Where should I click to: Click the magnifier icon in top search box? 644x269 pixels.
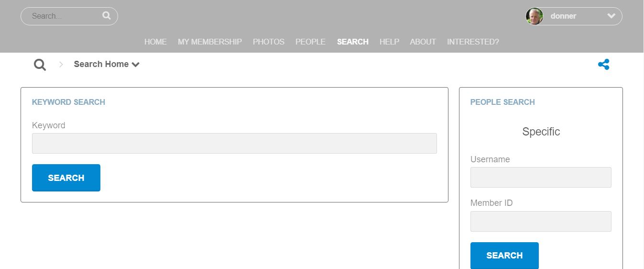(106, 16)
